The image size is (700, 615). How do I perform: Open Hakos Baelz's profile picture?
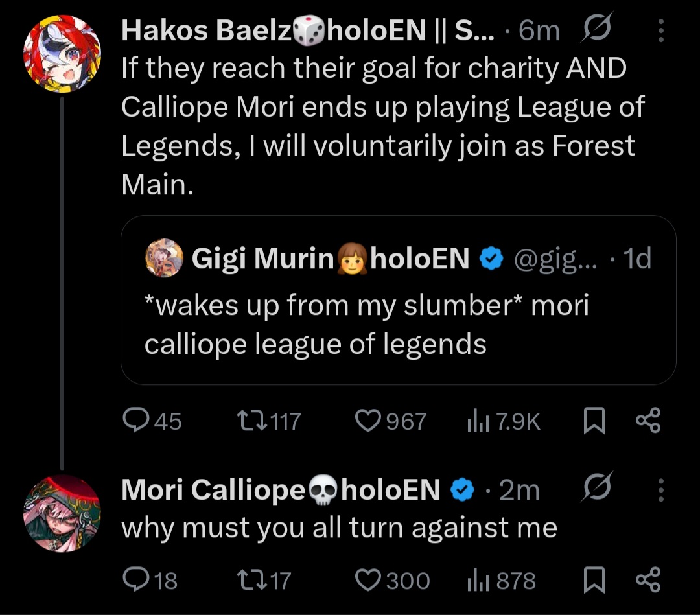tap(62, 53)
